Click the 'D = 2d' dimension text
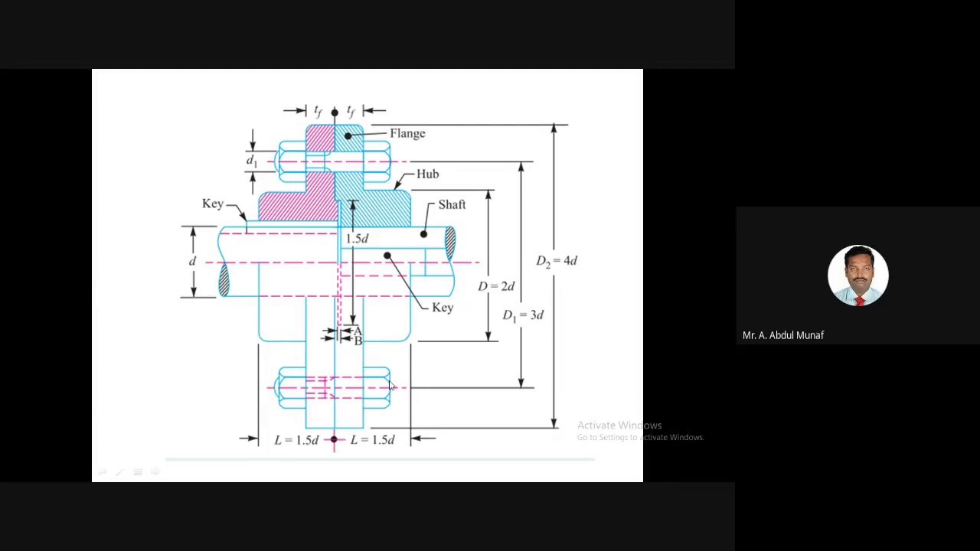This screenshot has height=551, width=980. click(x=496, y=286)
